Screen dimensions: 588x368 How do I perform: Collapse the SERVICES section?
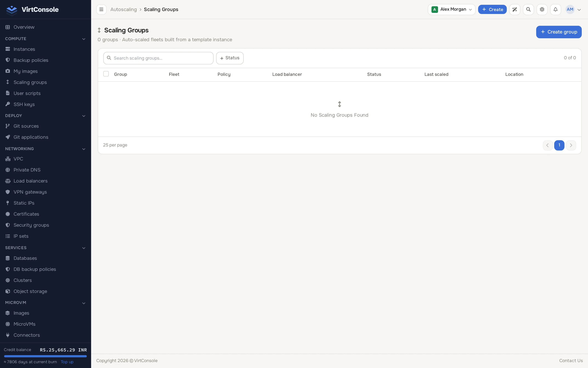pyautogui.click(x=84, y=248)
